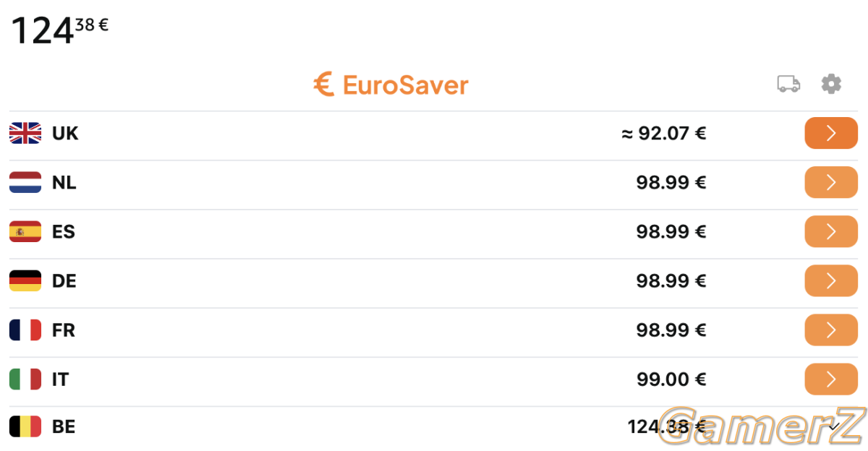This screenshot has height=451, width=868.
Task: Open the IT offer arrow button
Action: tap(831, 379)
